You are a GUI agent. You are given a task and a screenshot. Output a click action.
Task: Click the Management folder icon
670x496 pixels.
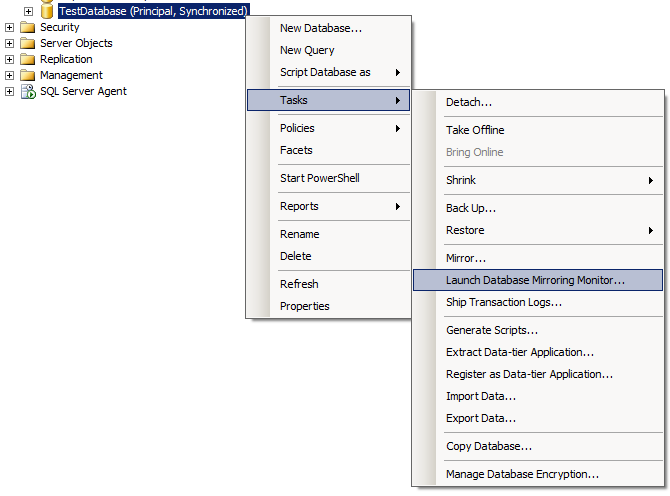coord(27,75)
